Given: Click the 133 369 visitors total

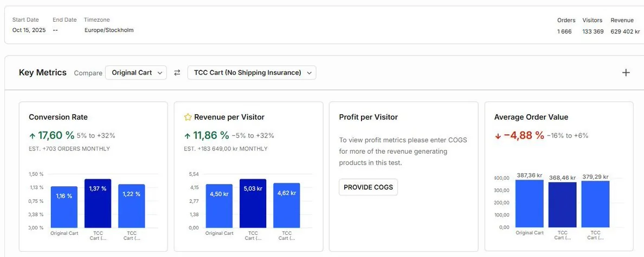Looking at the screenshot, I should (593, 31).
